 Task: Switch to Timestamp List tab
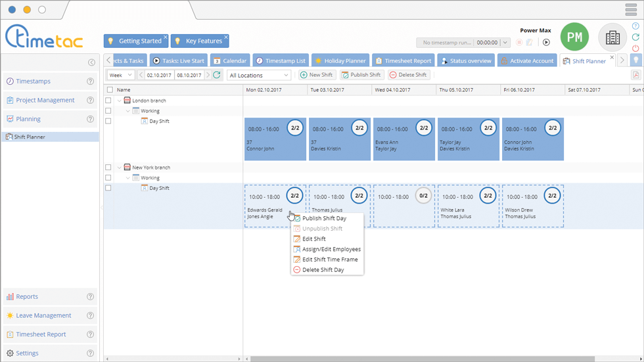(281, 60)
